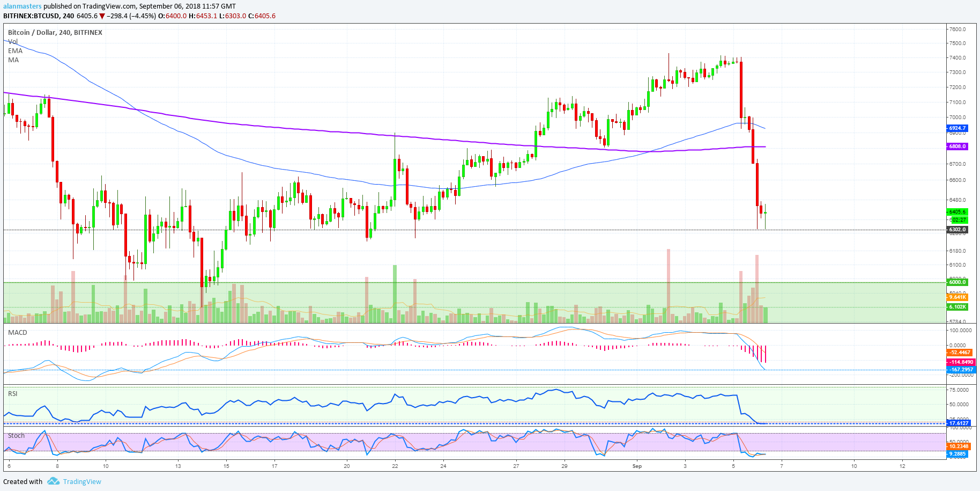Click the Sep label on the date axis
This screenshot has width=980, height=491.
click(637, 466)
